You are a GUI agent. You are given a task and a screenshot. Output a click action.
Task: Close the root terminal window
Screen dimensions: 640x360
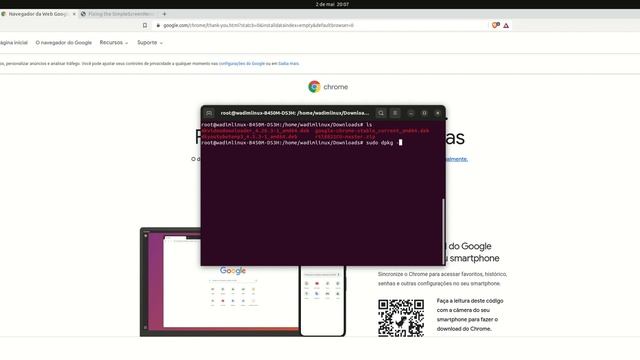pos(438,113)
